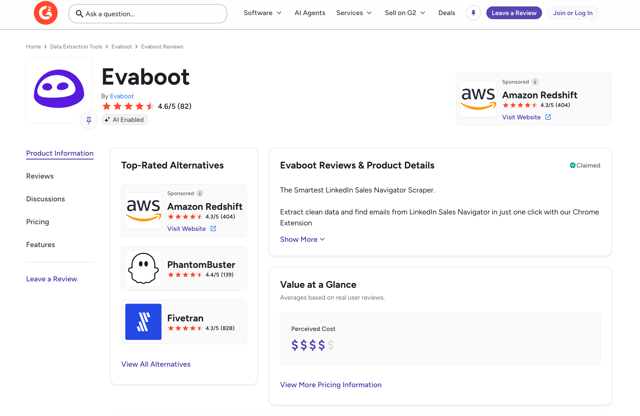Click the pin icon in the top navigation
The image size is (640, 416).
473,13
